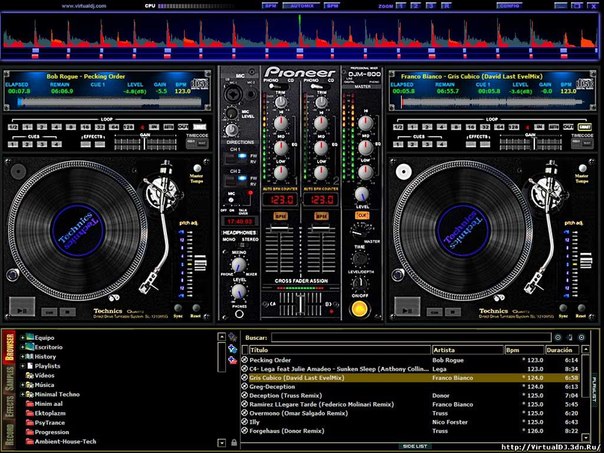Collapse the Minimal Techno tree node
This screenshot has width=604, height=453.
23,394
